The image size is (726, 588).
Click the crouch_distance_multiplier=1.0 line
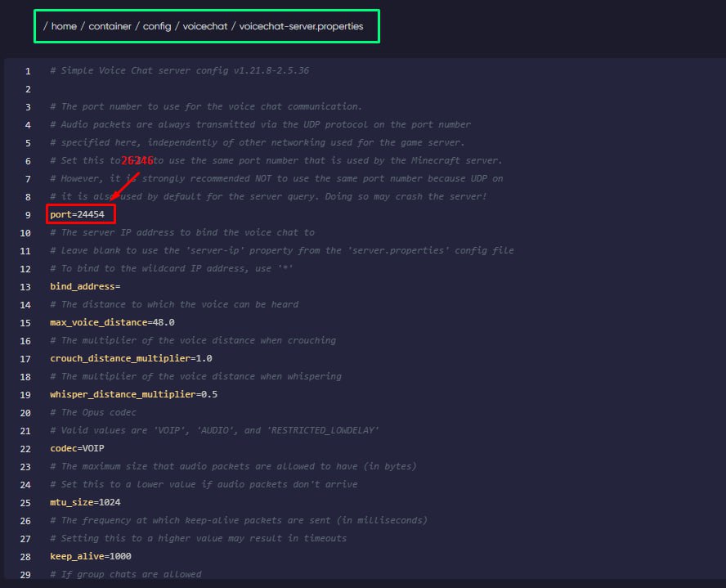click(x=132, y=358)
